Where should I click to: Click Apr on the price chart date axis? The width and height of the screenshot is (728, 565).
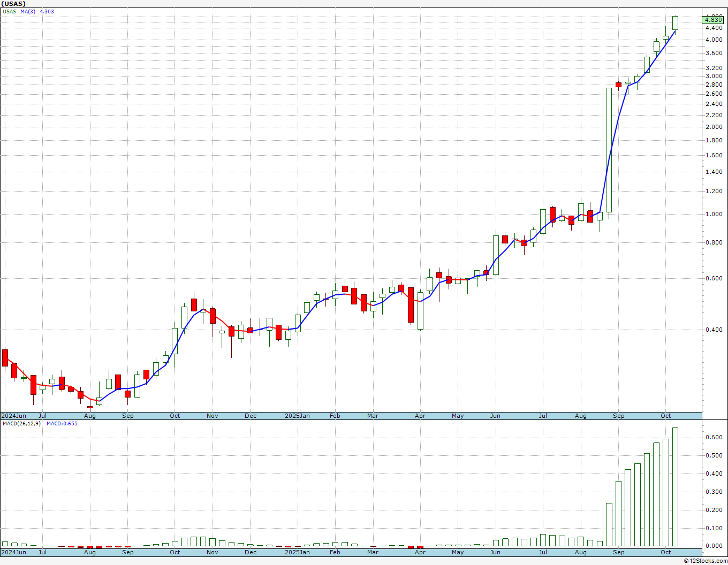[420, 416]
